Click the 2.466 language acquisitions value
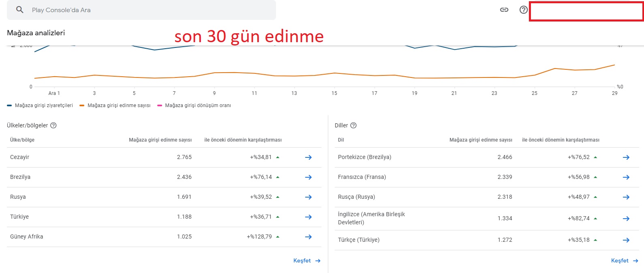Viewport: 644px width, 273px height. (505, 157)
